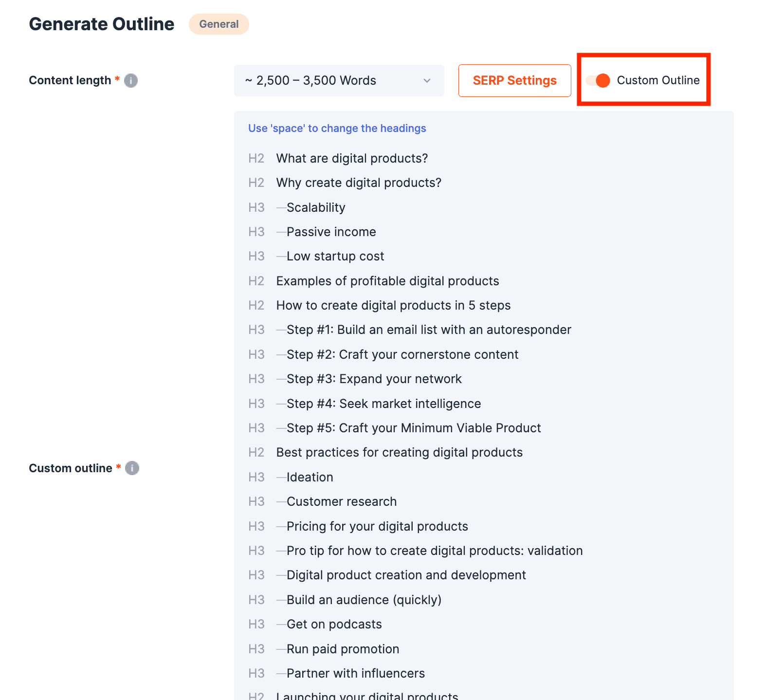This screenshot has width=765, height=700.
Task: Click 'Step #2: Craft your cornerstone content'
Action: [402, 354]
